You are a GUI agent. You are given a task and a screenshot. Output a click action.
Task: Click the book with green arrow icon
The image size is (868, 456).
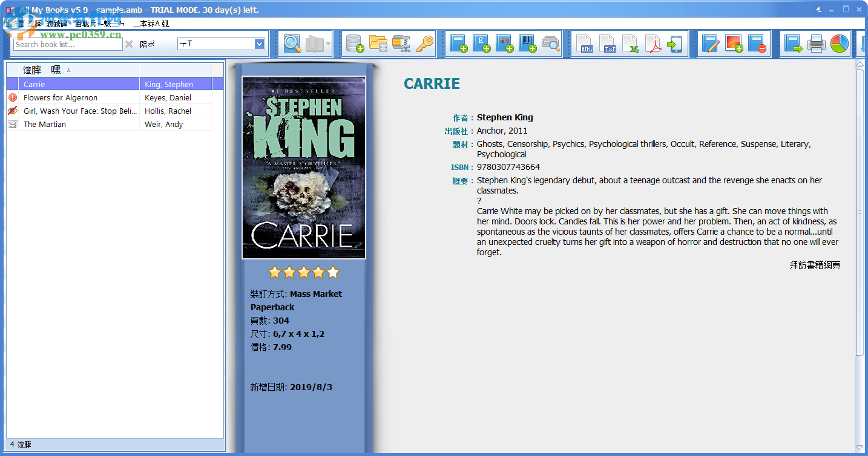click(x=793, y=44)
